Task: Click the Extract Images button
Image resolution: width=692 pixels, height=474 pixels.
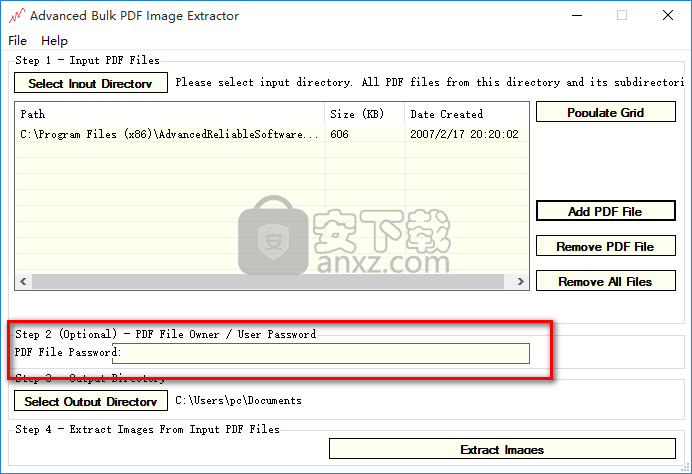Action: point(502,449)
